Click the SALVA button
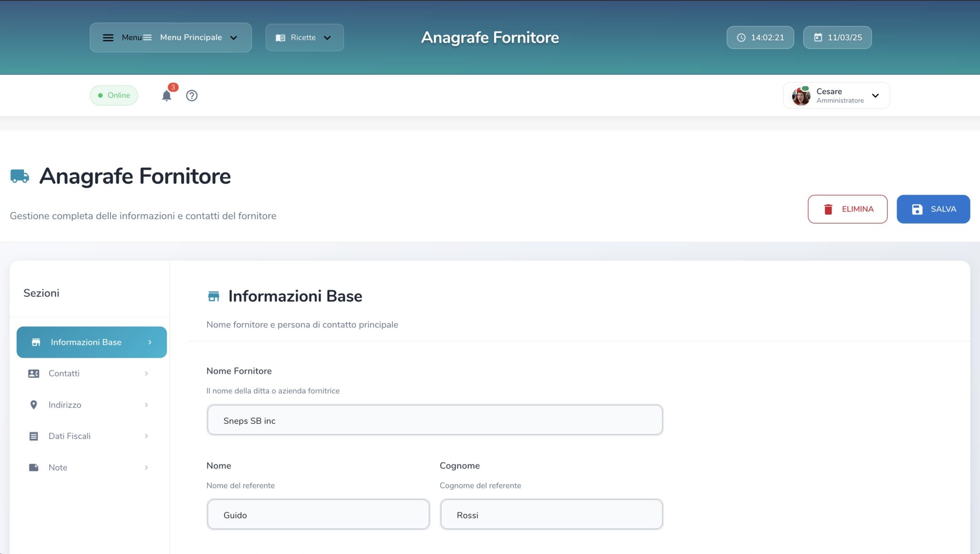Viewport: 980px width, 554px height. (x=932, y=209)
